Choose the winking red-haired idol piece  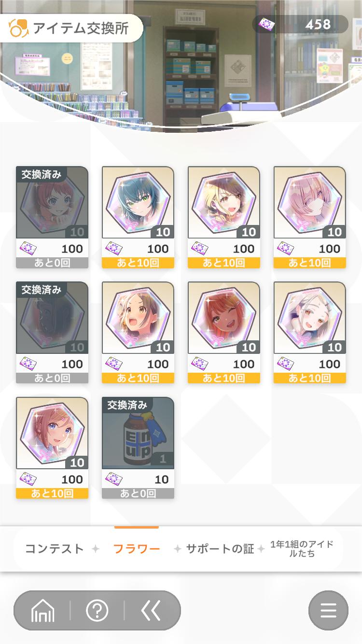[224, 333]
